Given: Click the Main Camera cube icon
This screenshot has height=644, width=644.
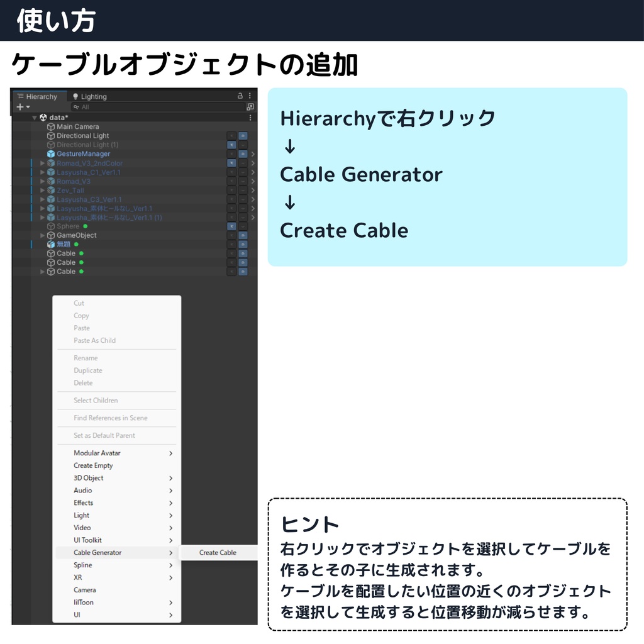Looking at the screenshot, I should [50, 126].
